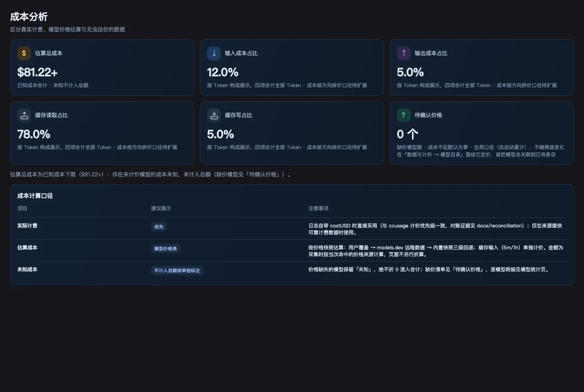Viewport: 584px width, 392px height.
Task: Click the 估算总成本 card title
Action: 49,53
